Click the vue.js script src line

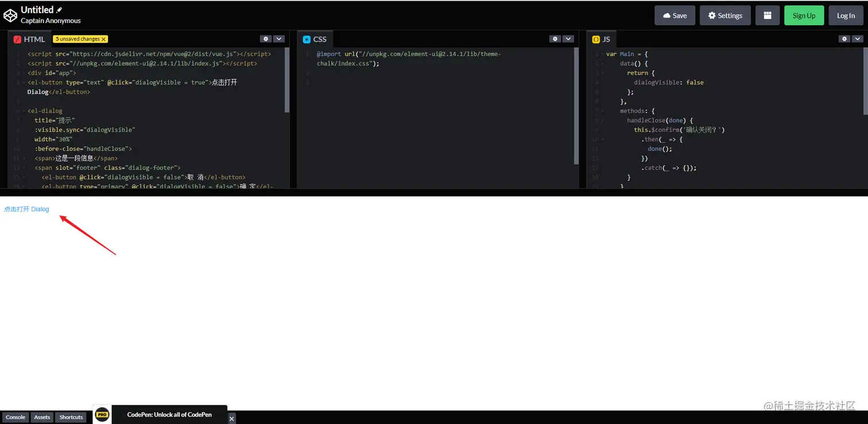point(149,54)
